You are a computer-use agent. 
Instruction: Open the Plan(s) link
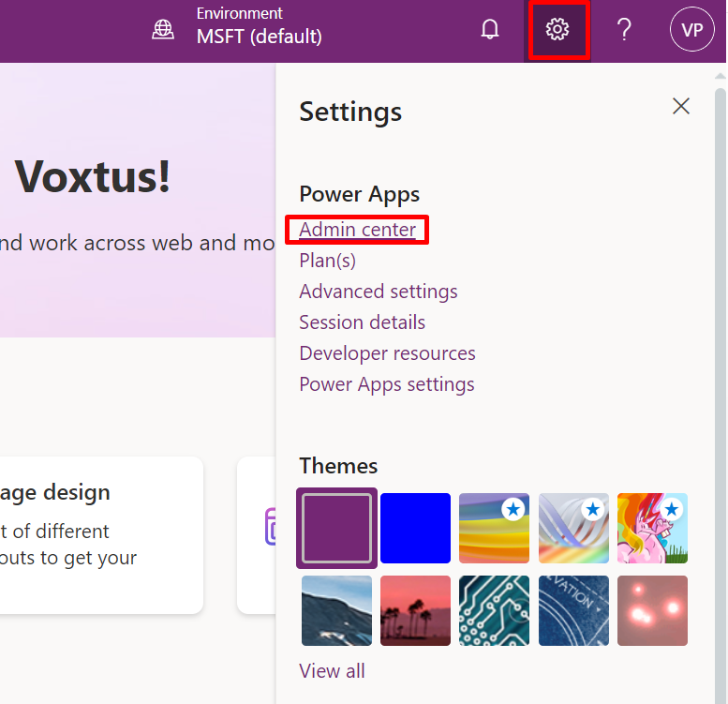[328, 261]
